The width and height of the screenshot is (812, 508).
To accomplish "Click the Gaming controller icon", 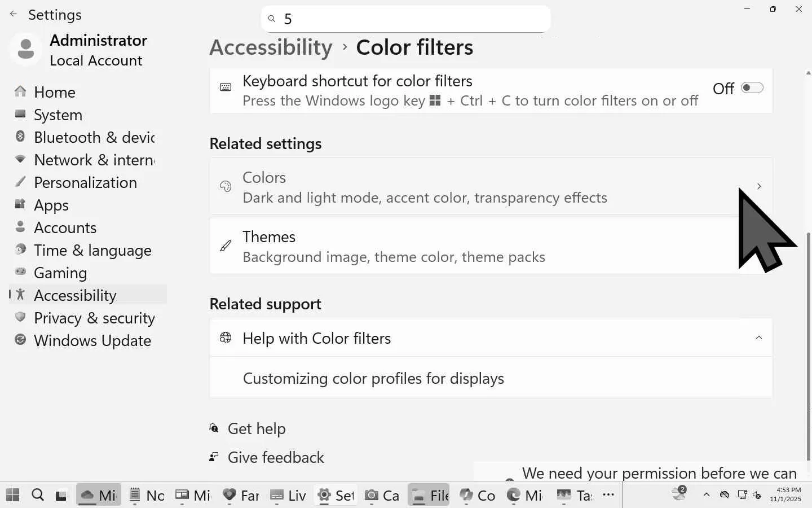I will click(20, 272).
